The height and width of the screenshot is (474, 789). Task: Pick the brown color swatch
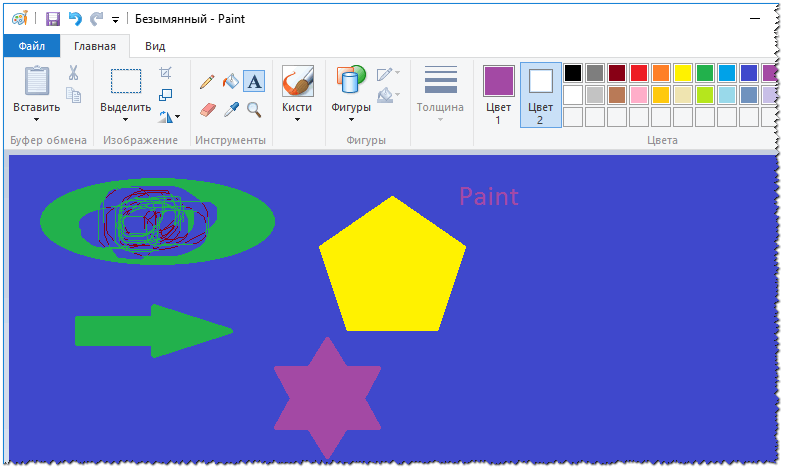617,95
